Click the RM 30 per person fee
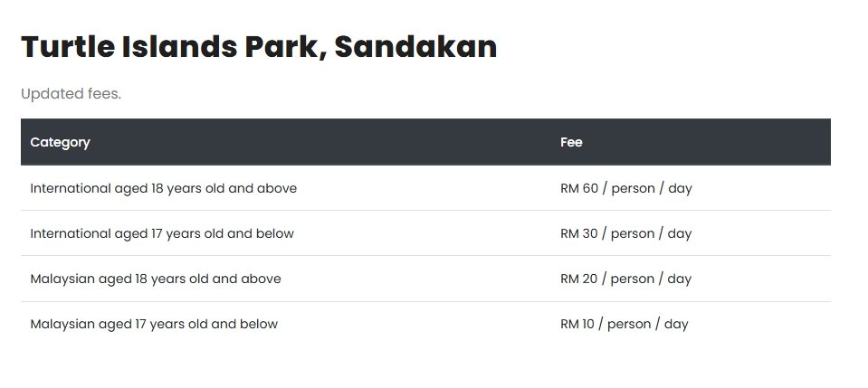Image resolution: width=868 pixels, height=388 pixels. [625, 233]
